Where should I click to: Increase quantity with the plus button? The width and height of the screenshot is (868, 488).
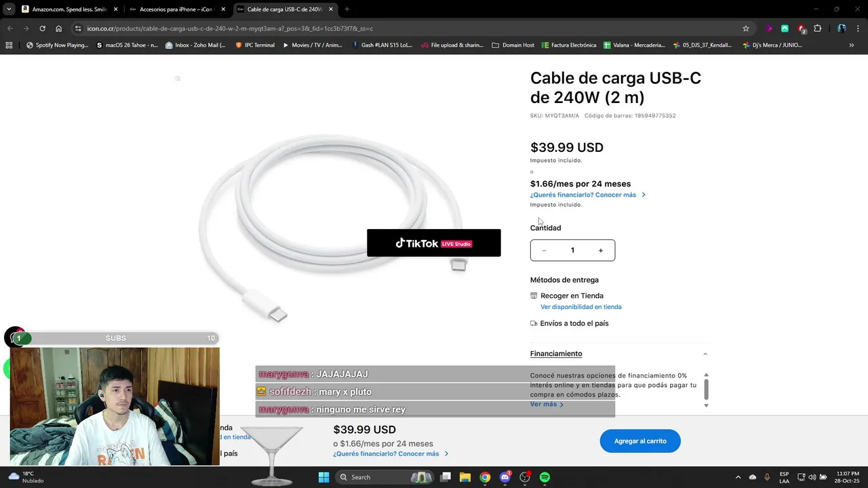(x=600, y=250)
